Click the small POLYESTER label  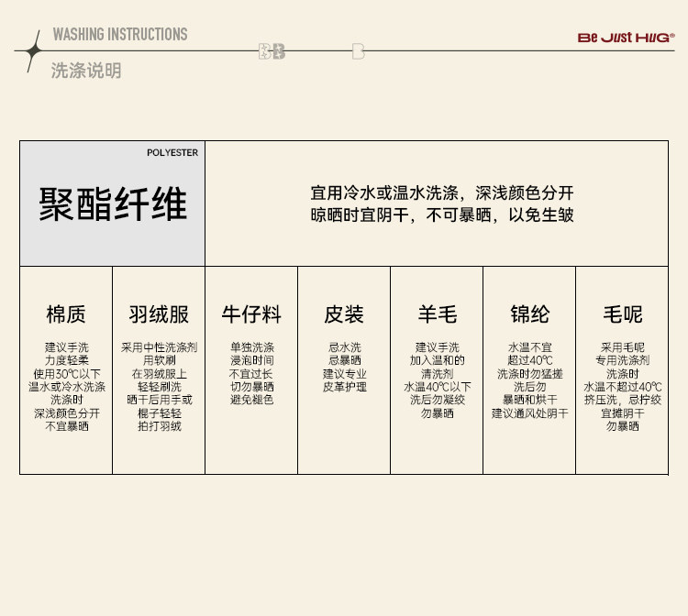pyautogui.click(x=172, y=153)
